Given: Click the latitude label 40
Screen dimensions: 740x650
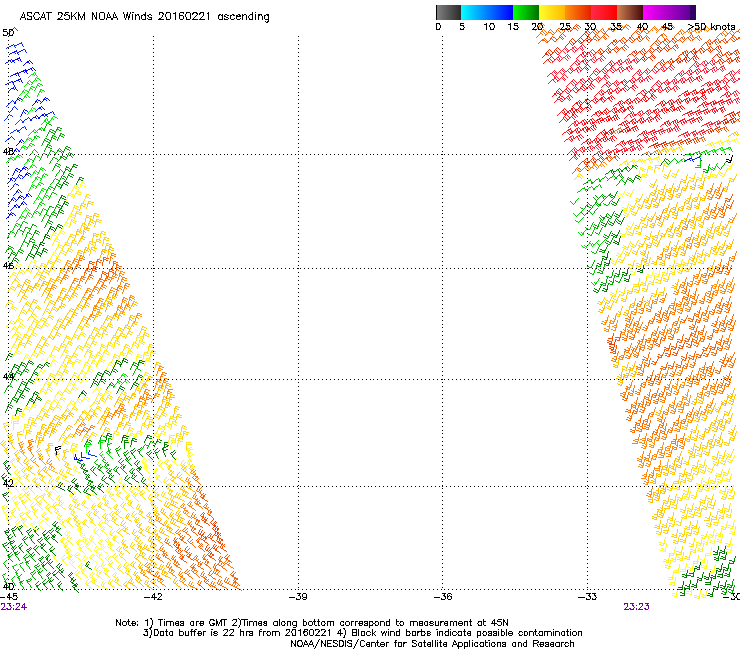Looking at the screenshot, I should (8, 586).
